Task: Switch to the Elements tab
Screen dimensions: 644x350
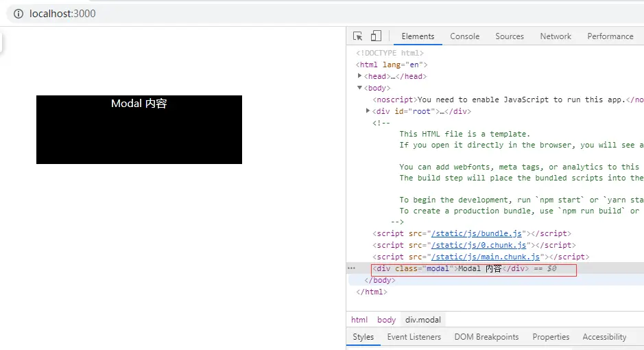Action: [418, 36]
